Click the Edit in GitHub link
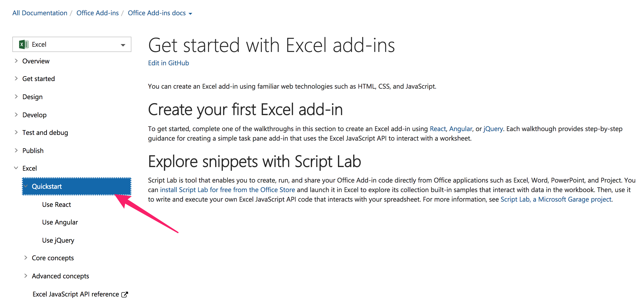The image size is (644, 306). [168, 63]
